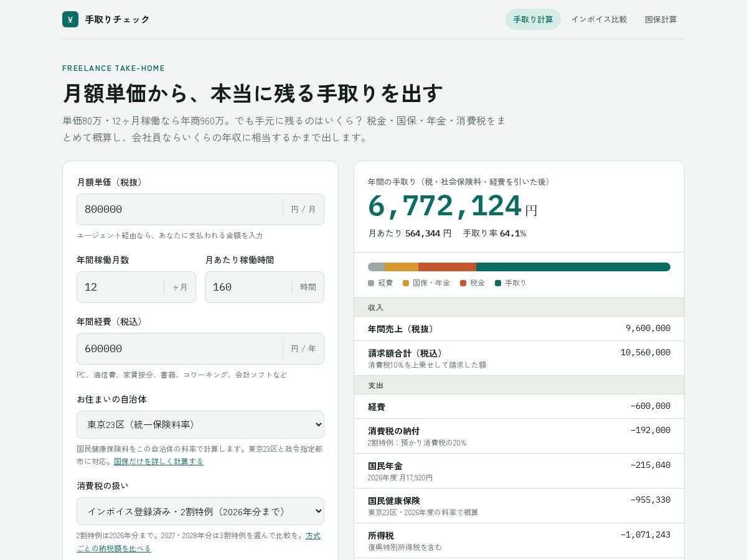
Task: Click the 2割特例:預かり消費税の20% note
Action: 417,443
